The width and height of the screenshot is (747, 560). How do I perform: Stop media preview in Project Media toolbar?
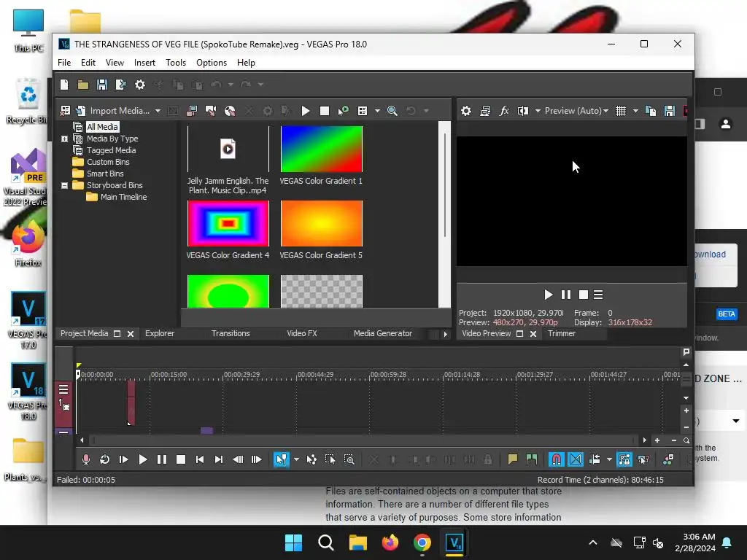[x=325, y=111]
